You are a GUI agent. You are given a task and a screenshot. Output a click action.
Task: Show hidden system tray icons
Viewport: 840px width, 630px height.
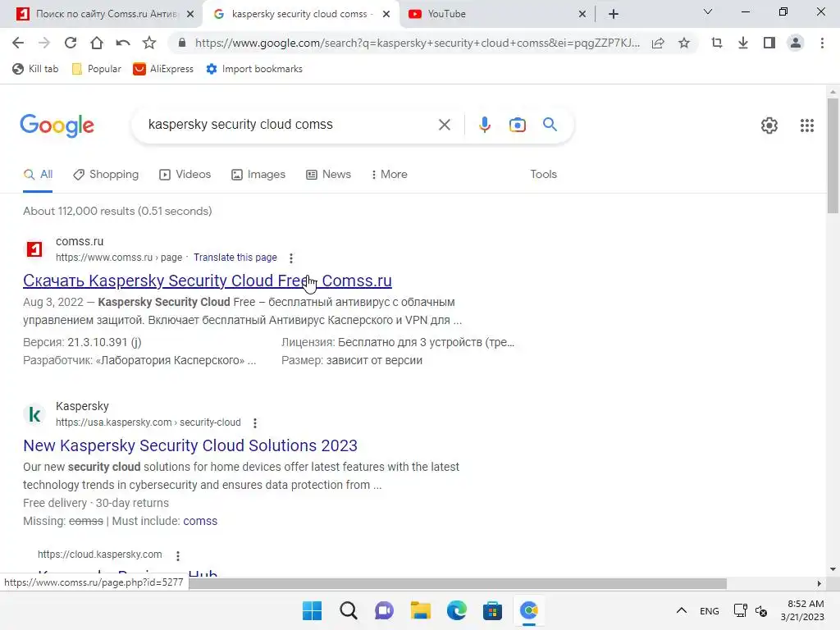pyautogui.click(x=682, y=610)
